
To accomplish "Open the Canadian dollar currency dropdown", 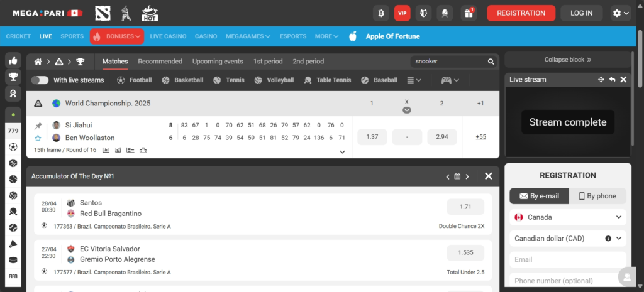I will coord(568,238).
